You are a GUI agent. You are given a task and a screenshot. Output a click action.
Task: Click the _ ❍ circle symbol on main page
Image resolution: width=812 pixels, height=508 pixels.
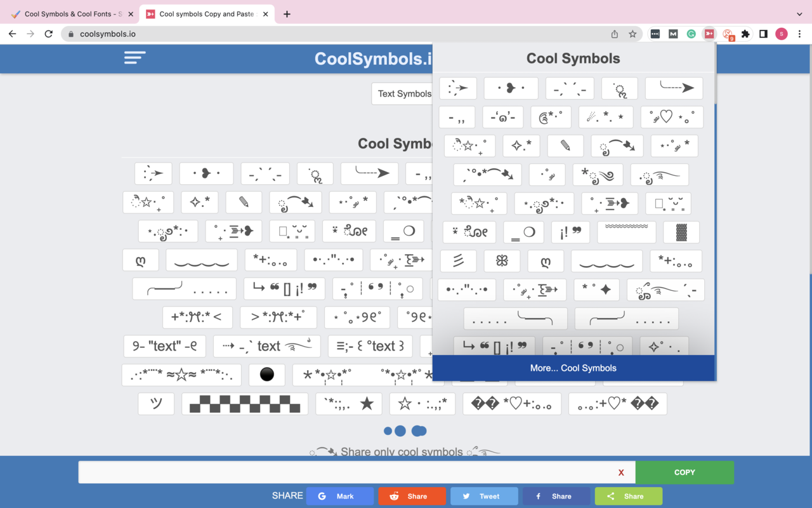click(x=403, y=231)
